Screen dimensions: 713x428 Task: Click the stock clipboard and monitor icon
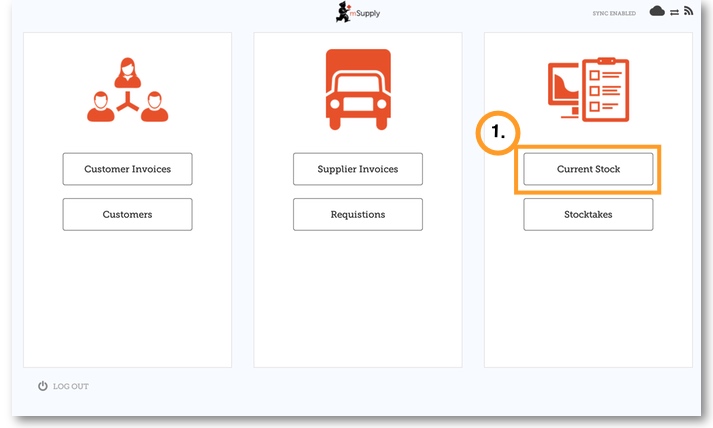tap(588, 90)
